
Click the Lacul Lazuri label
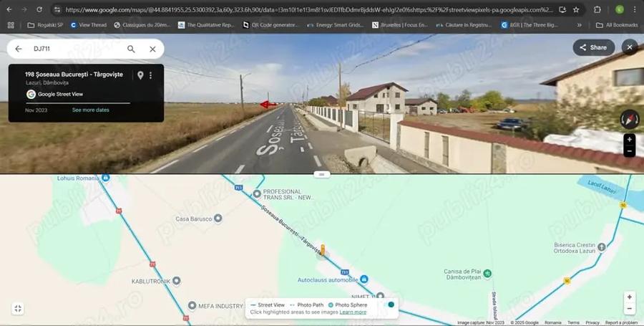(603, 187)
